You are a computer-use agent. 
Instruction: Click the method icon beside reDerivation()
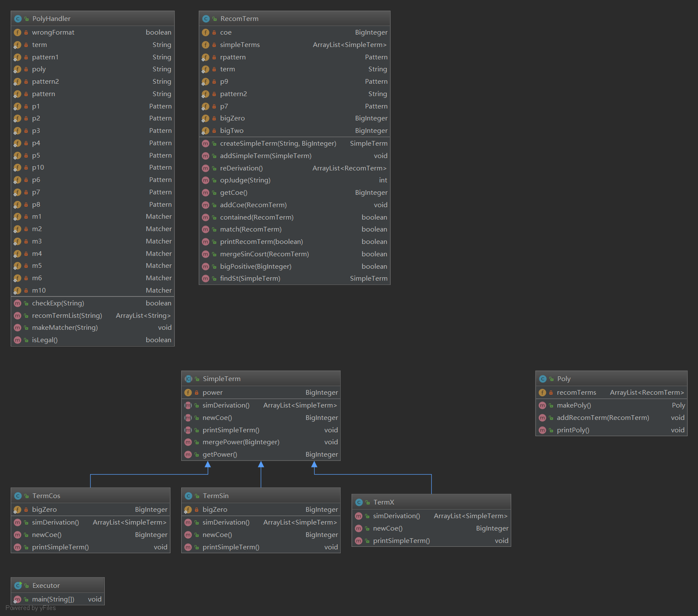[x=205, y=168]
